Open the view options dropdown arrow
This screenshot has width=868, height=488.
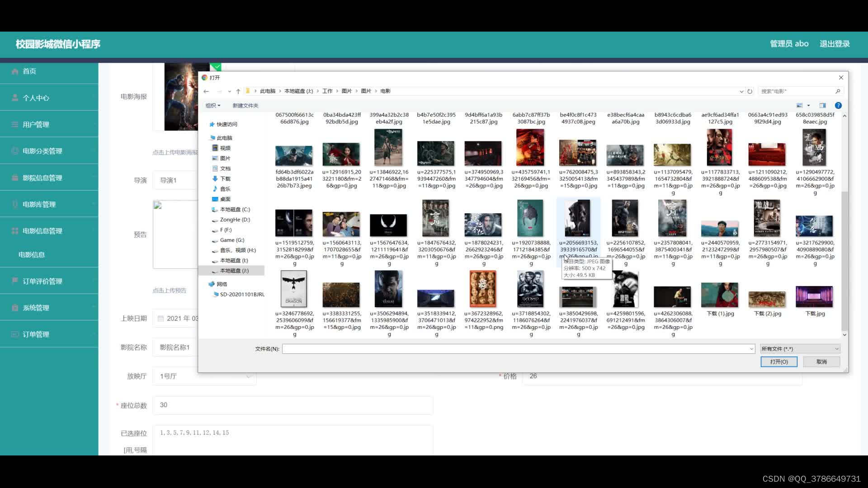pos(809,106)
